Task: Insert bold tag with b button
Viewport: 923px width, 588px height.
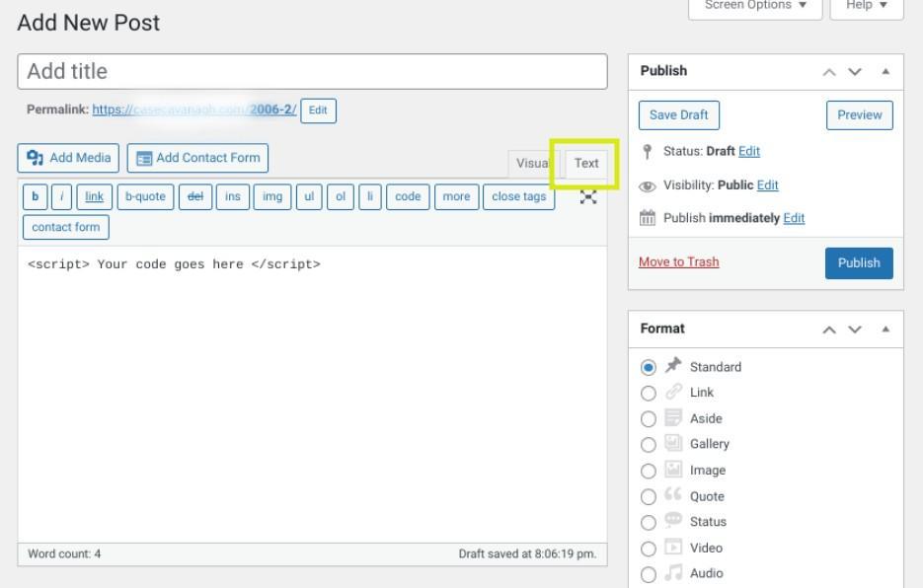Action: (x=35, y=196)
